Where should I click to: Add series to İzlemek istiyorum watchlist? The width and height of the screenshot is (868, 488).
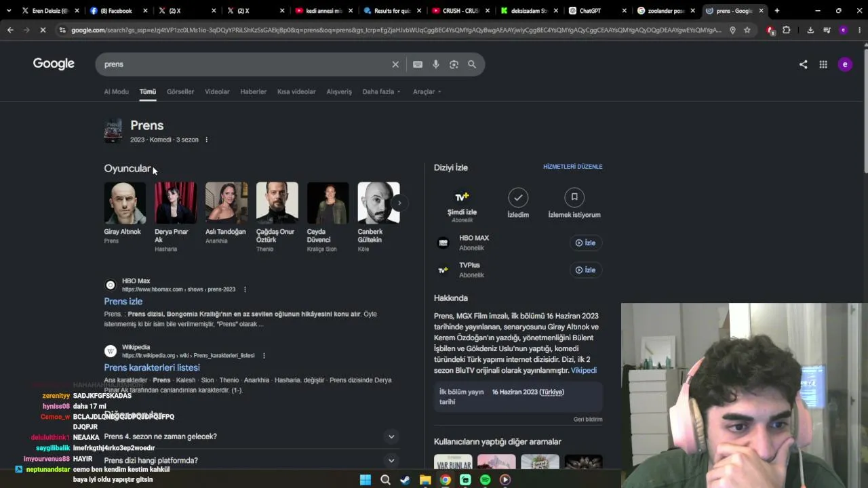[574, 203]
